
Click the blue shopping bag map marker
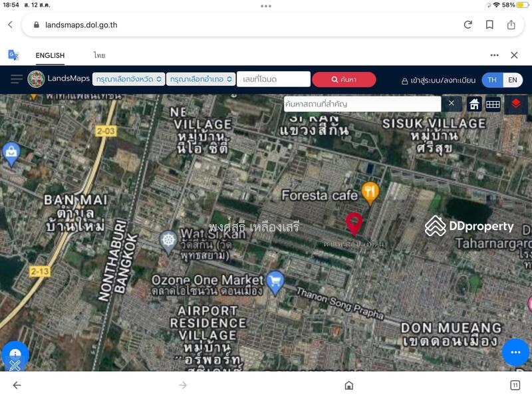(x=11, y=154)
